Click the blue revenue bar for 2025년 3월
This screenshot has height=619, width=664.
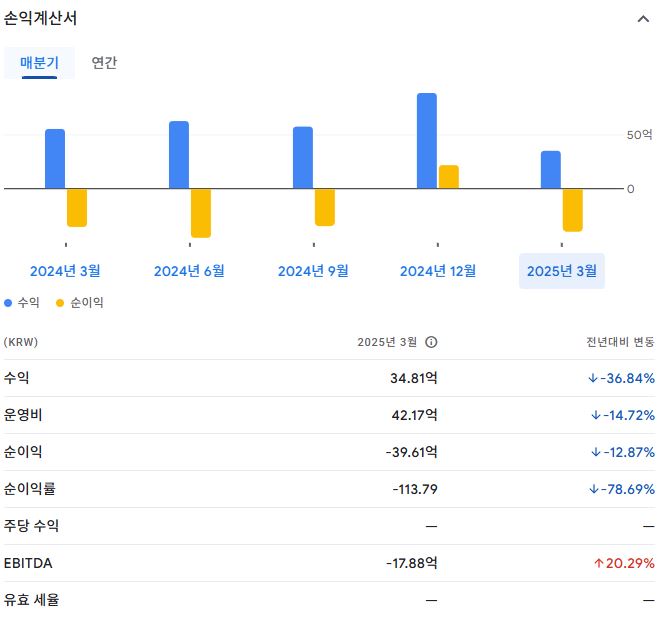[x=551, y=170]
